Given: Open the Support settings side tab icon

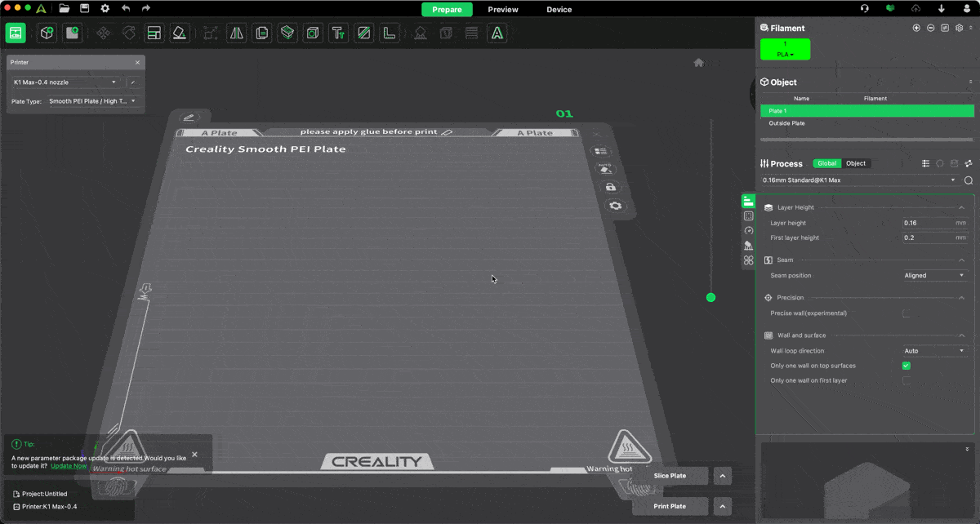Looking at the screenshot, I should [748, 246].
